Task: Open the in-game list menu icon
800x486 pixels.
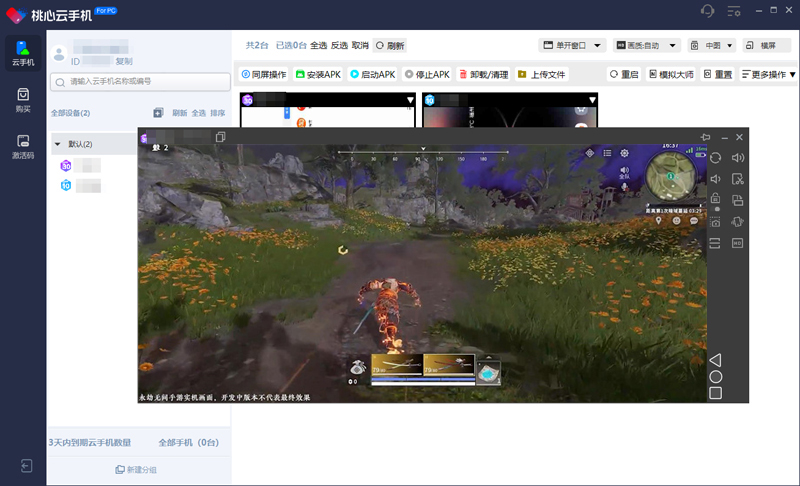Action: tap(607, 153)
